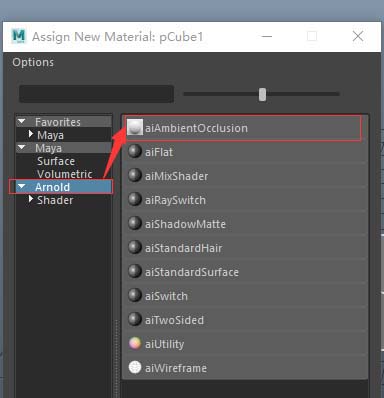Screen dimensions: 384x398
Task: Collapse the Maya category triangle
Action: (22, 147)
